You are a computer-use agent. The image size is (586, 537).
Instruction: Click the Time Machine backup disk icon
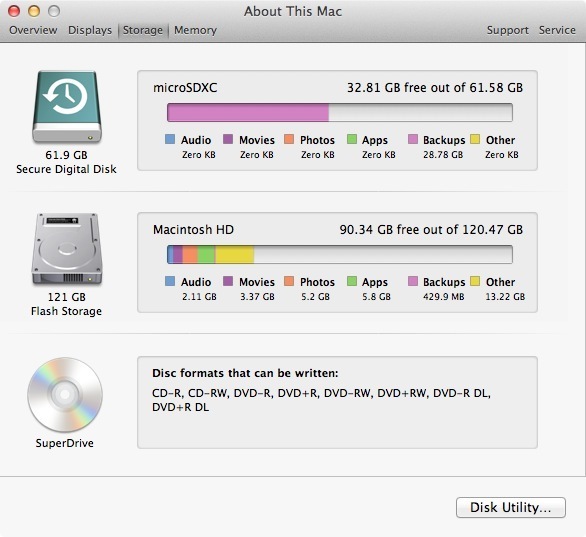point(67,107)
